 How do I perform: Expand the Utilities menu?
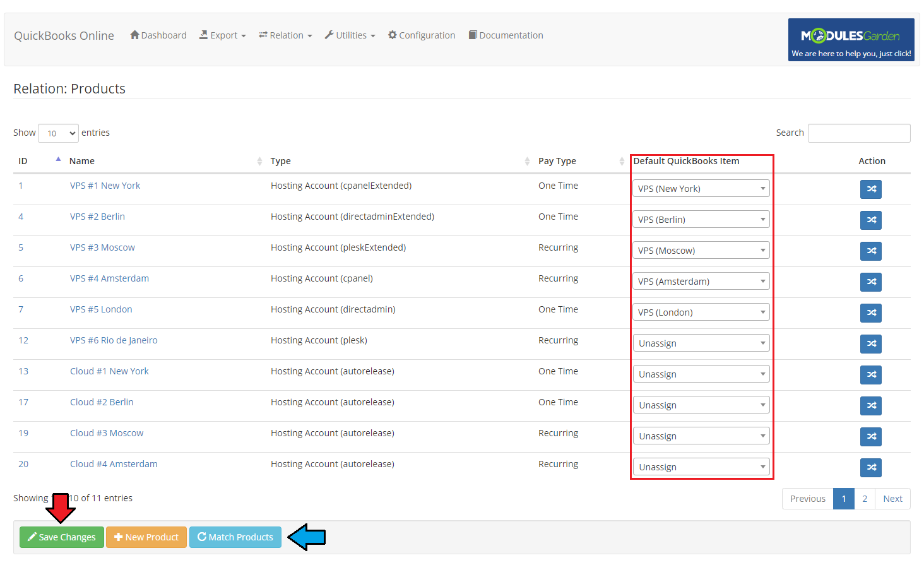pyautogui.click(x=350, y=35)
